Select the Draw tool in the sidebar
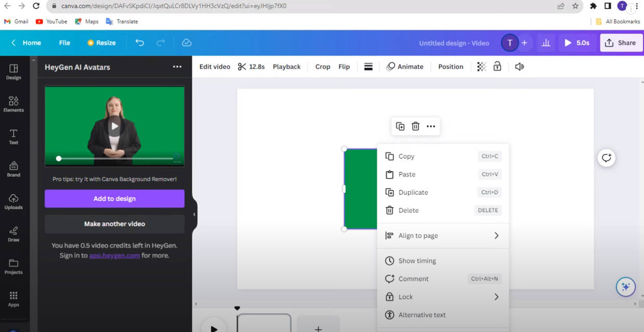 (14, 234)
